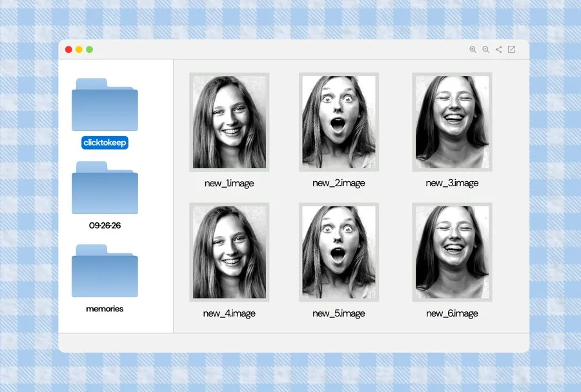Select the highlighted clicktokeep label

(105, 142)
